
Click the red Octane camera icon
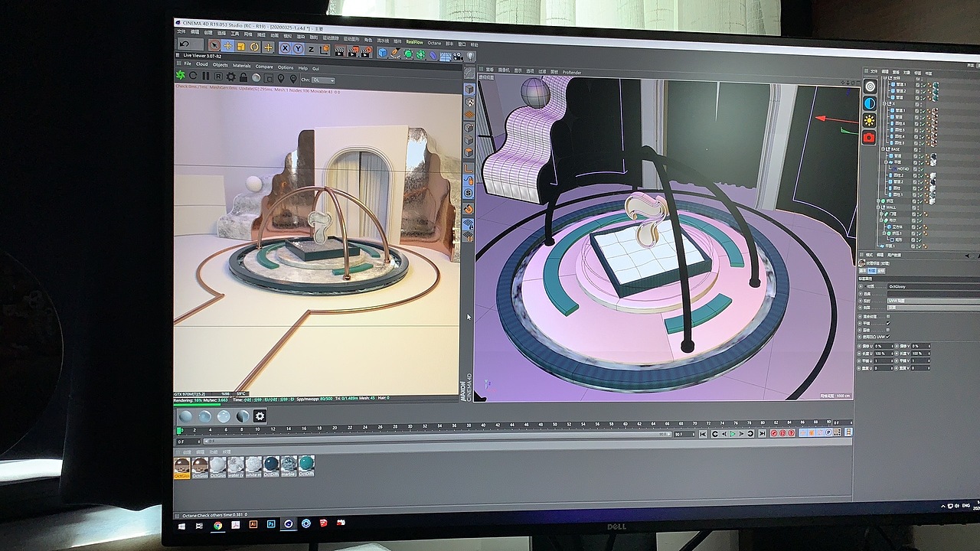point(869,138)
